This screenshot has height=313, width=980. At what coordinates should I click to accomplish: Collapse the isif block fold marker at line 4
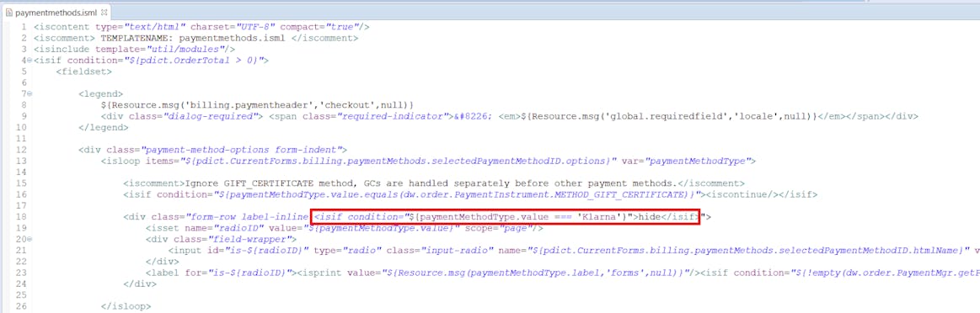tap(29, 61)
